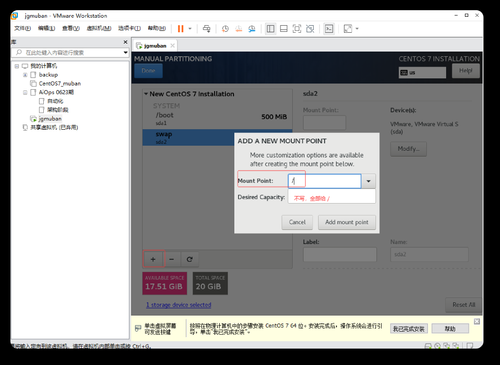Click the Unity mode toolbar icon
500x365 pixels.
(x=310, y=29)
